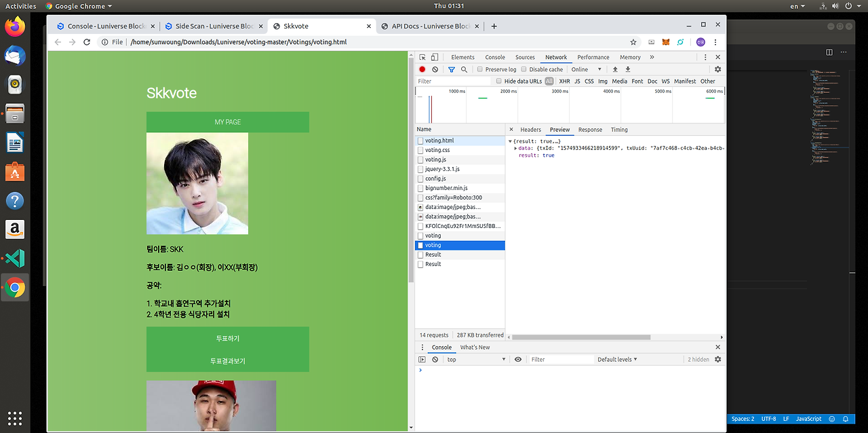Open Network settings gear icon
This screenshot has width=868, height=433.
(717, 69)
